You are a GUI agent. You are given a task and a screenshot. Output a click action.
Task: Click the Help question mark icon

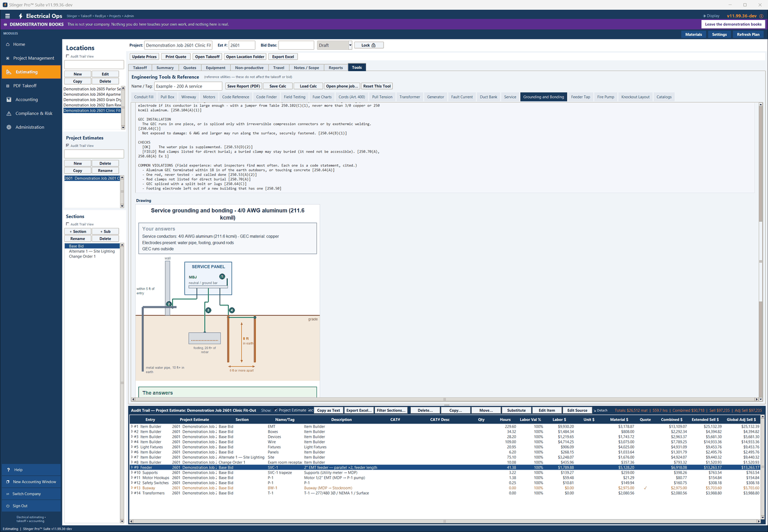point(8,470)
